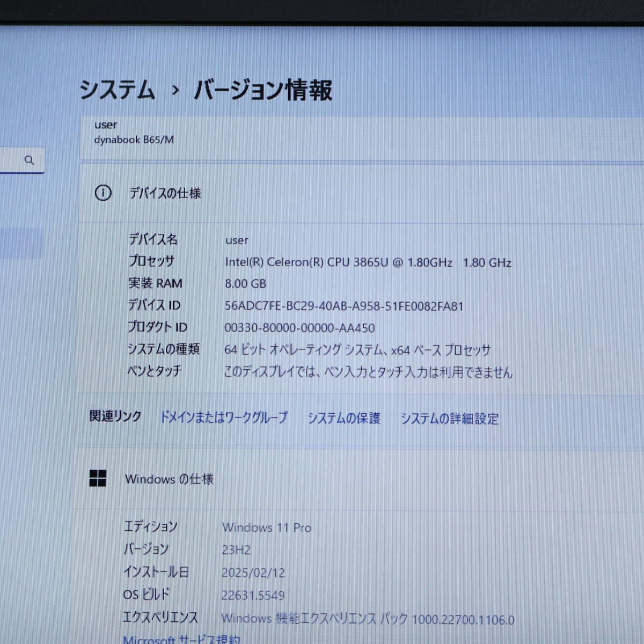The width and height of the screenshot is (644, 644).
Task: Select the dynabook B65/M model name
Action: tap(134, 140)
